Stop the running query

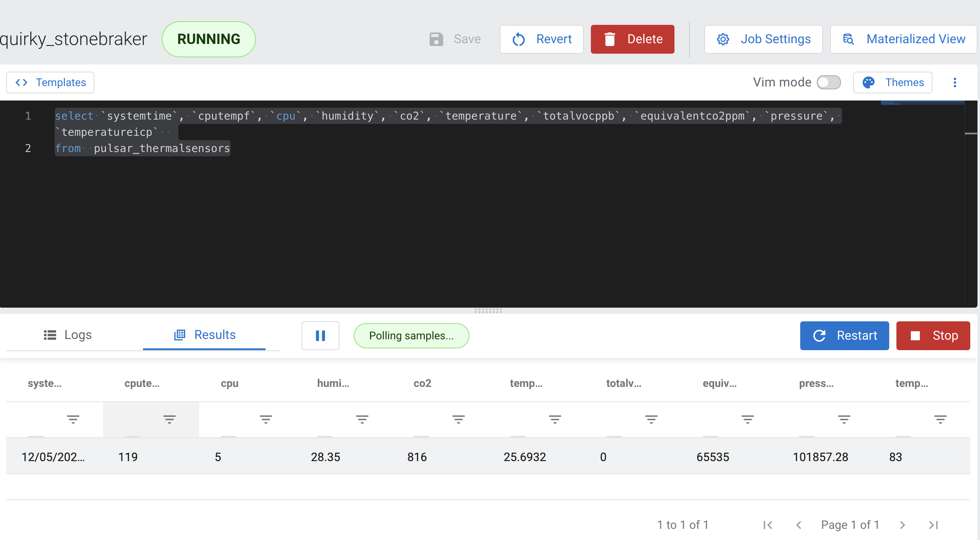coord(933,336)
